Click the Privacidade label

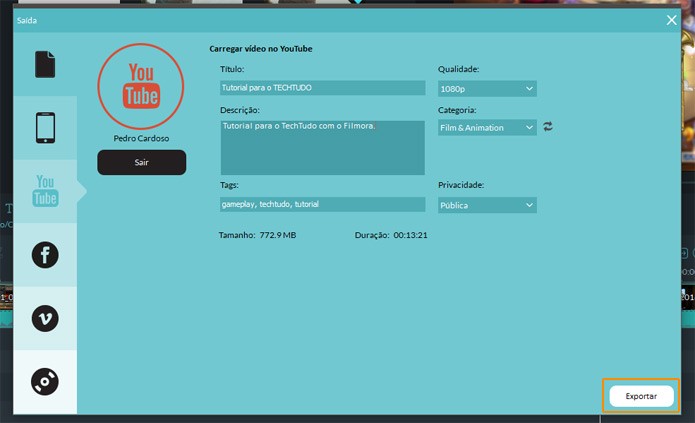pyautogui.click(x=461, y=185)
